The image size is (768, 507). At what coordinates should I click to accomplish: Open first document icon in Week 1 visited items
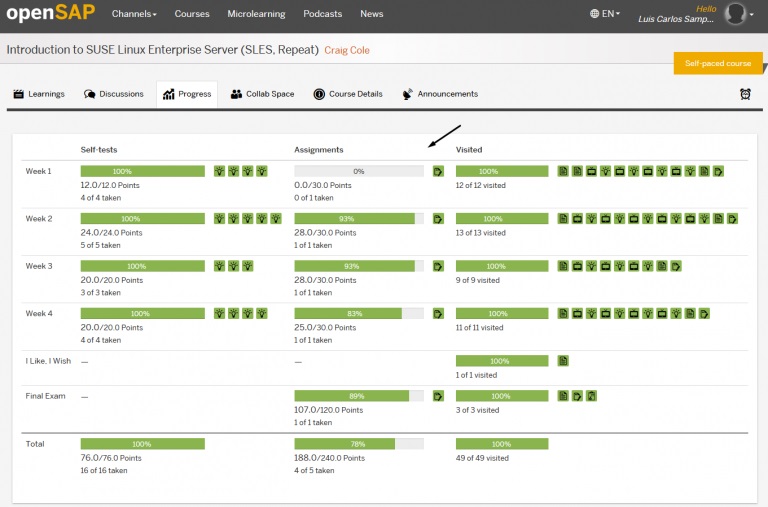click(x=563, y=171)
